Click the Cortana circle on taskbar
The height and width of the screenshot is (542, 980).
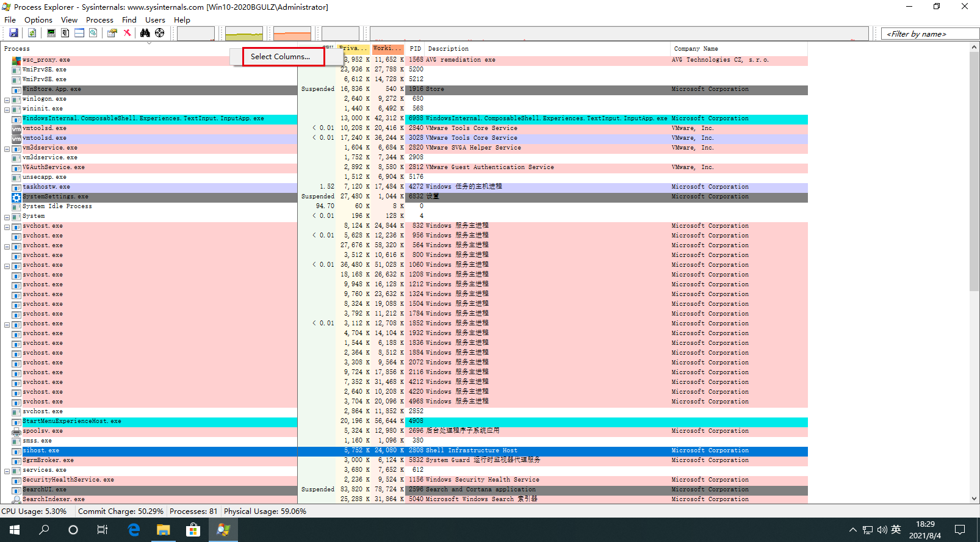(x=73, y=530)
